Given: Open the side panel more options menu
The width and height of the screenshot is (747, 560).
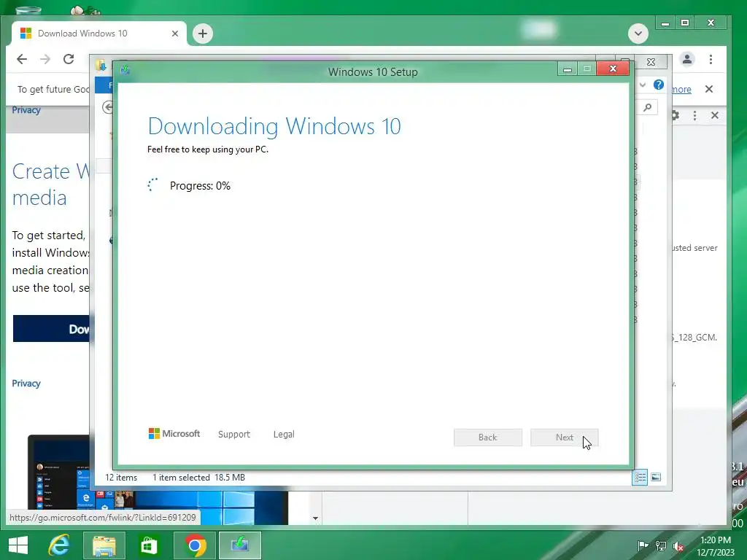Looking at the screenshot, I should point(694,115).
